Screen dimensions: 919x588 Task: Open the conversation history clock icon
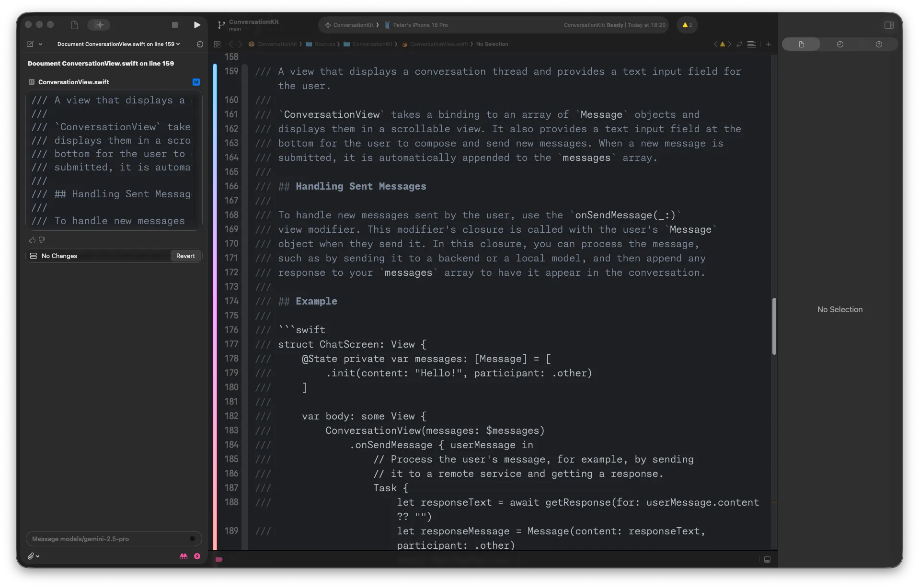click(200, 44)
